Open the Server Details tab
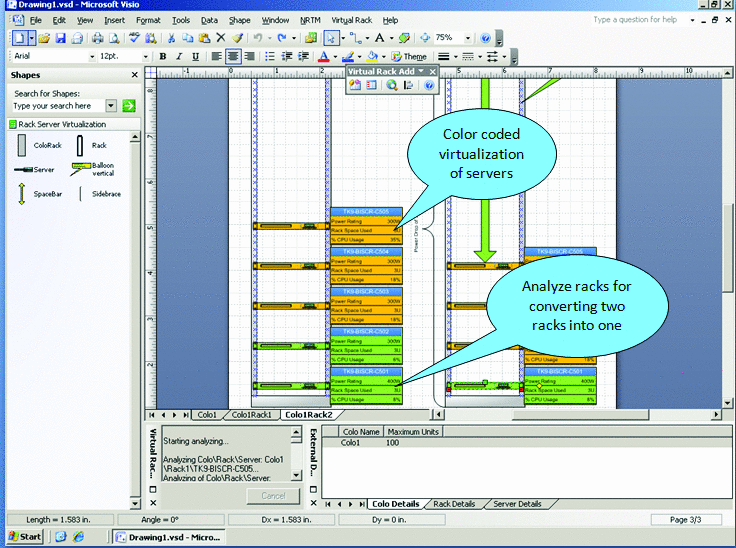 coord(517,504)
